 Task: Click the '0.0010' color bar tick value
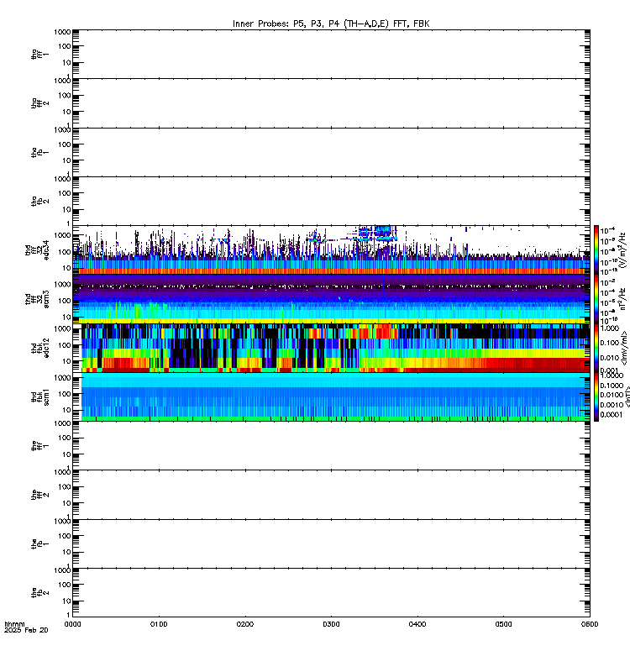tap(612, 405)
